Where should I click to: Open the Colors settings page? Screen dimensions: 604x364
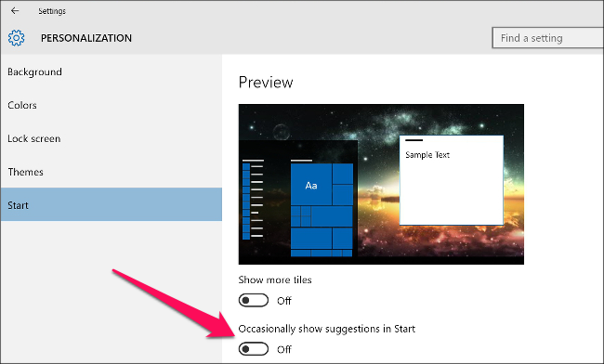[22, 106]
